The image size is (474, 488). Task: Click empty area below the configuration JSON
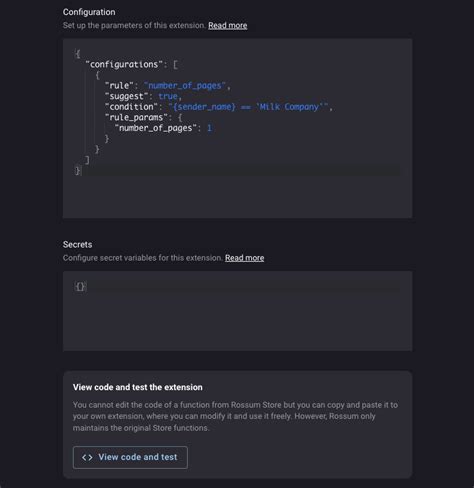point(237,197)
